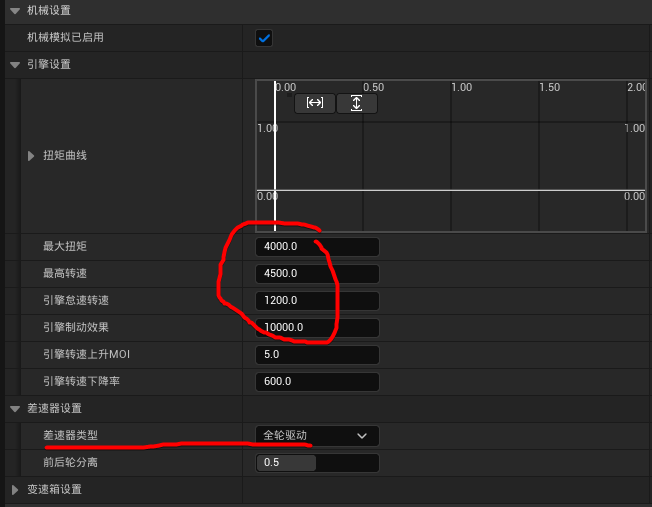Click the 前后轮分离 label
Screen dimensions: 652x507
coord(70,462)
